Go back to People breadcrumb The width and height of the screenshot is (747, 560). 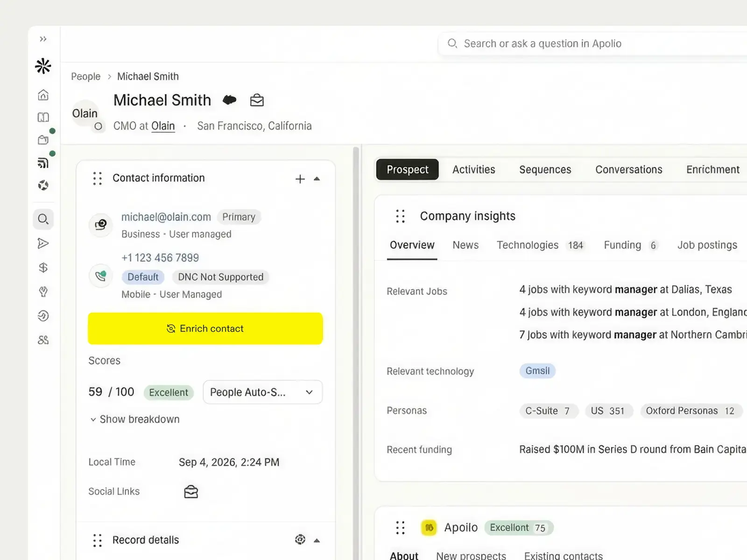[85, 77]
